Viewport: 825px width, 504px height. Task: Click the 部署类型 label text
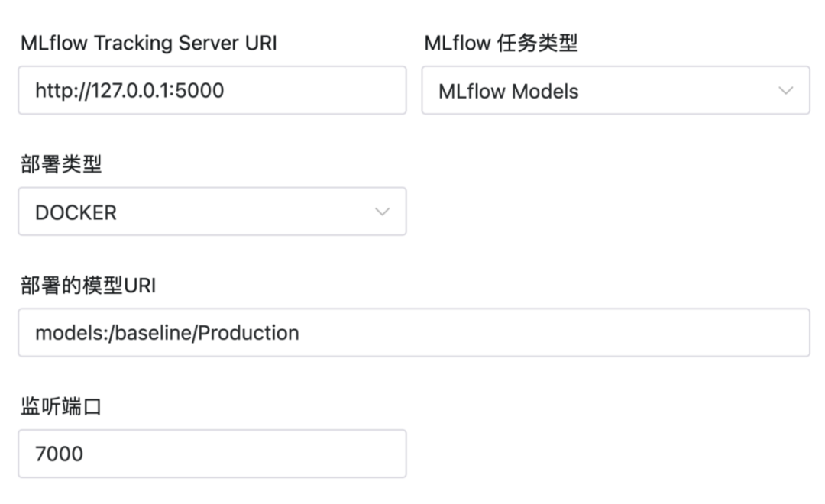[61, 165]
